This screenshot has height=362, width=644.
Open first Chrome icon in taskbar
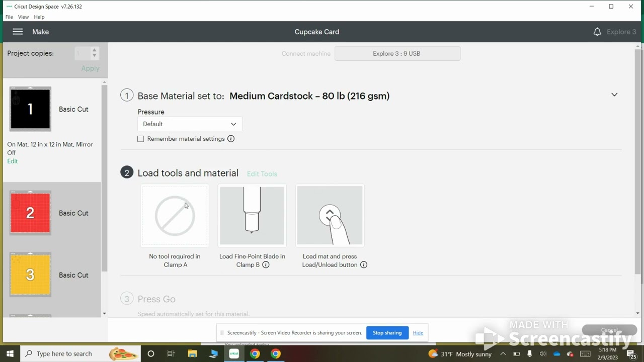point(255,354)
